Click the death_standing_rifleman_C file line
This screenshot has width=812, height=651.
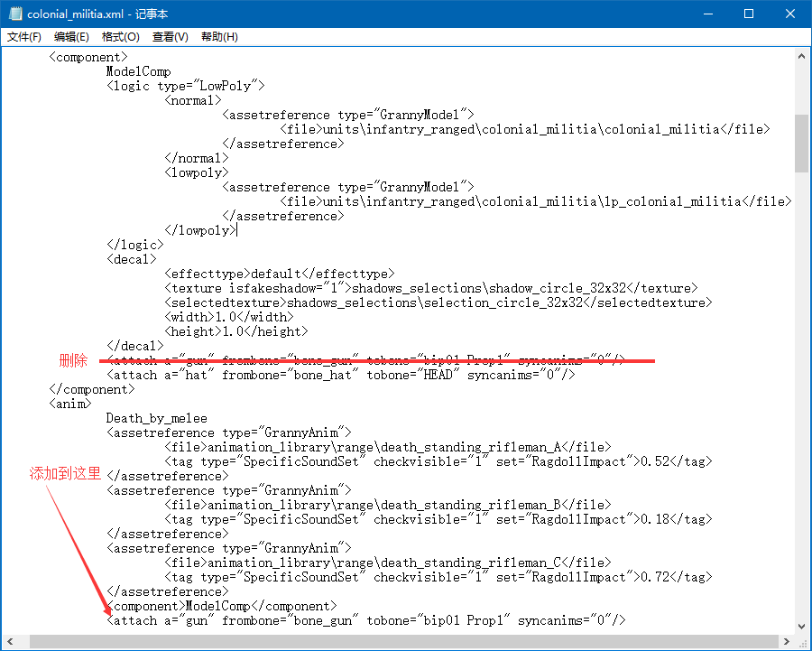tap(388, 563)
